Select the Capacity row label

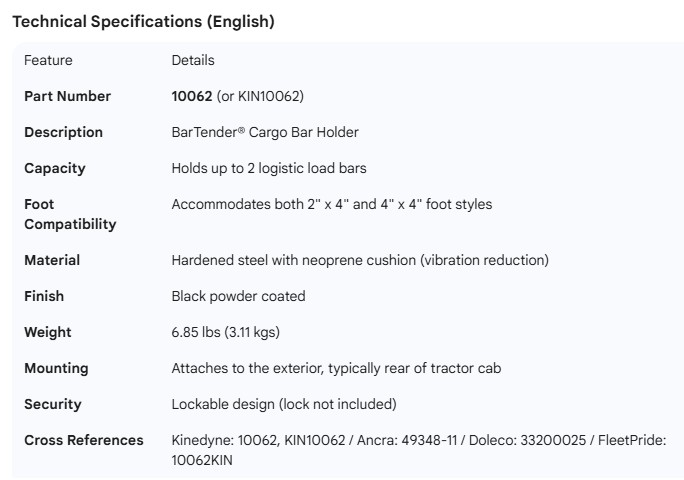point(54,168)
